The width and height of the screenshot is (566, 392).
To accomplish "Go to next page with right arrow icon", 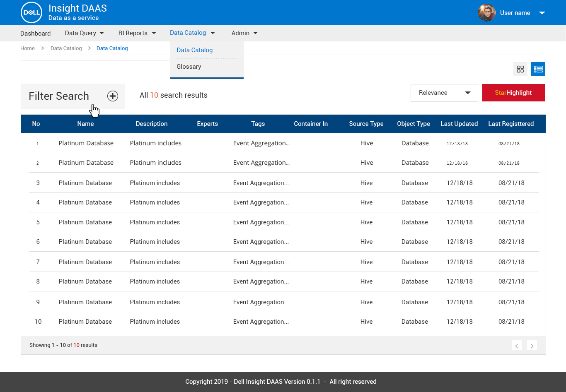I will 532,345.
